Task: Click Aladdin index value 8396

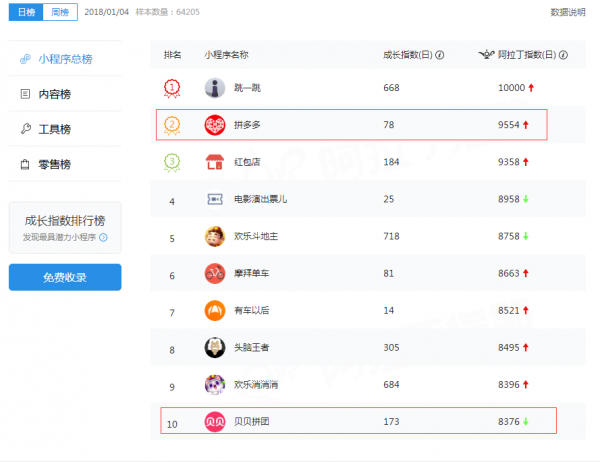Action: point(509,385)
